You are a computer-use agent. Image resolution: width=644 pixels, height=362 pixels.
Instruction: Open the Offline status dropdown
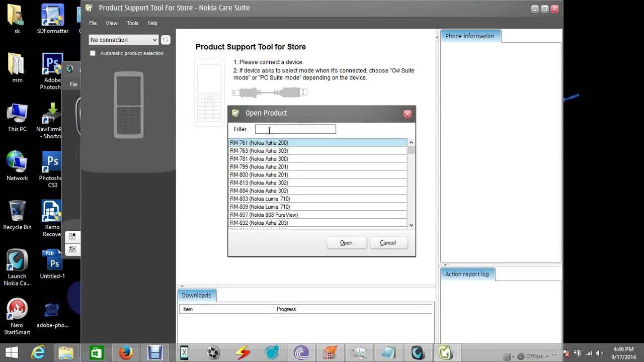pyautogui.click(x=534, y=356)
